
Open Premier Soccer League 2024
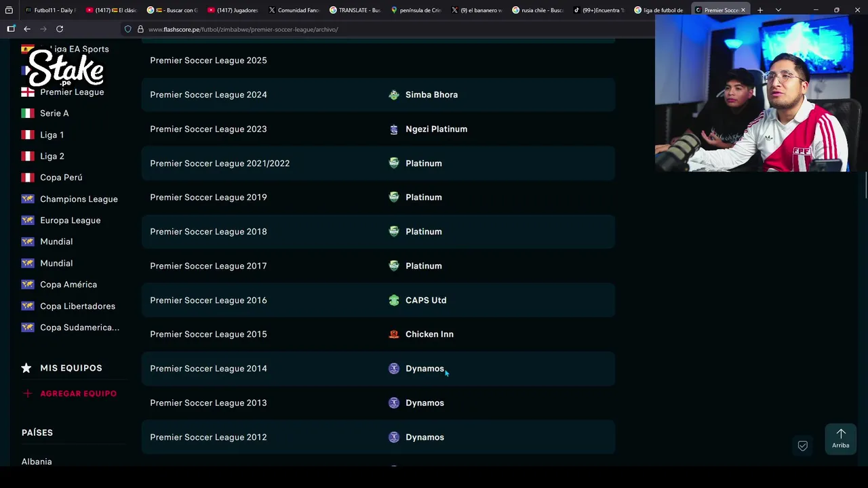click(208, 95)
